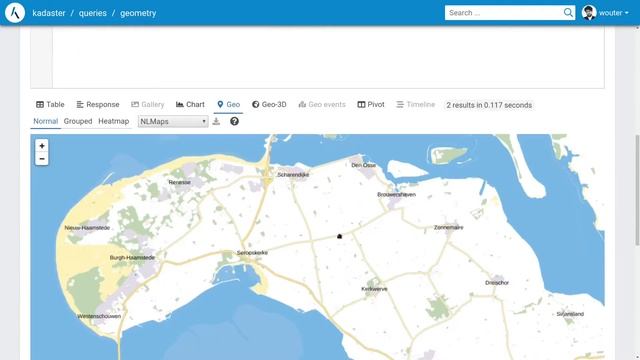
Task: Click the Den Osse map label
Action: 363,165
